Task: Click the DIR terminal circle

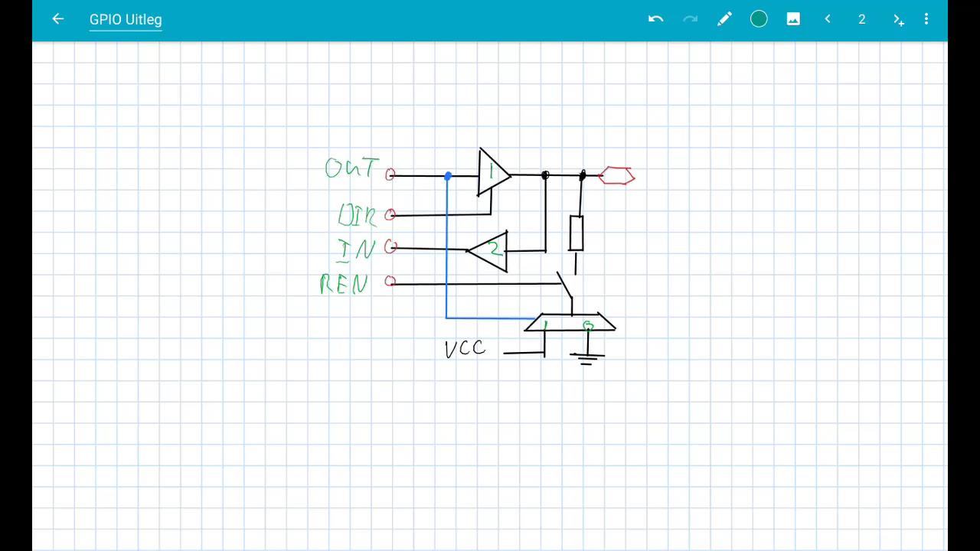Action: pos(390,215)
